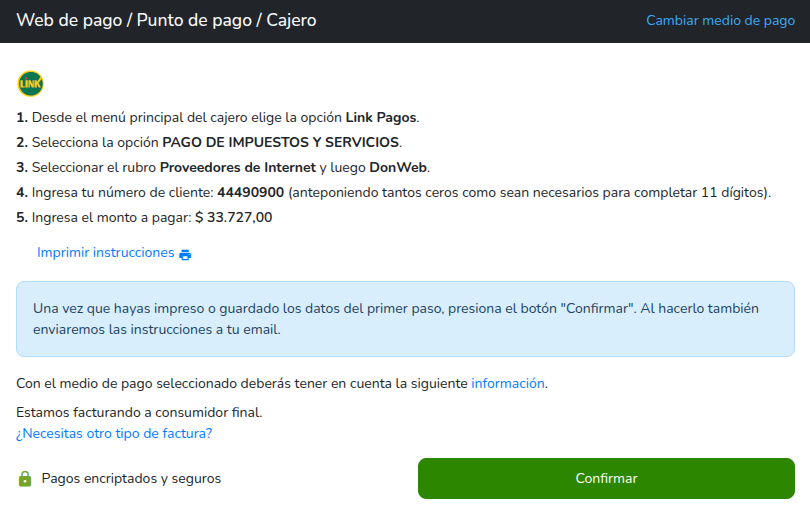Click the Web de pago / Punto de pago / Cajero heading
Screen dimensions: 810x516
tap(166, 21)
